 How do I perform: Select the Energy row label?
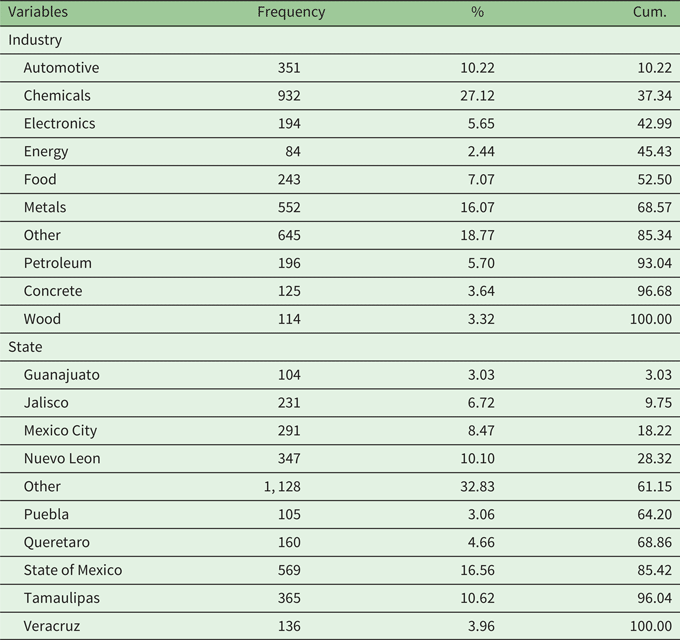(46, 152)
